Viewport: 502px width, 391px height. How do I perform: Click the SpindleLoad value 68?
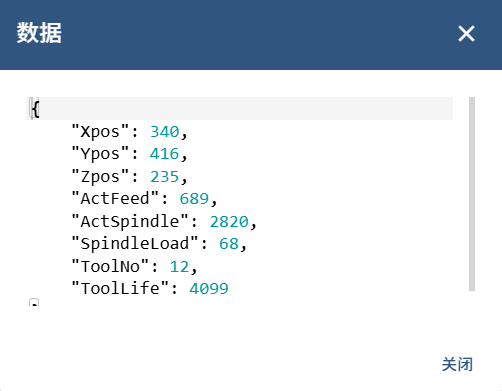pyautogui.click(x=229, y=244)
